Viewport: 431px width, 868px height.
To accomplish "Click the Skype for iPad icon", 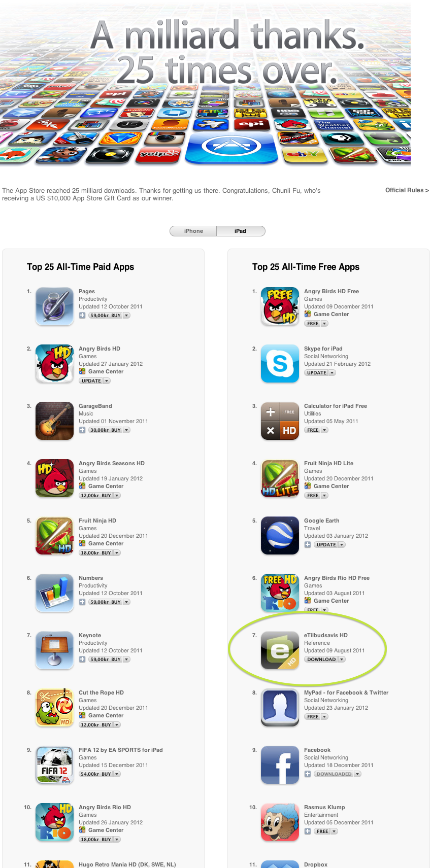I will point(280,364).
